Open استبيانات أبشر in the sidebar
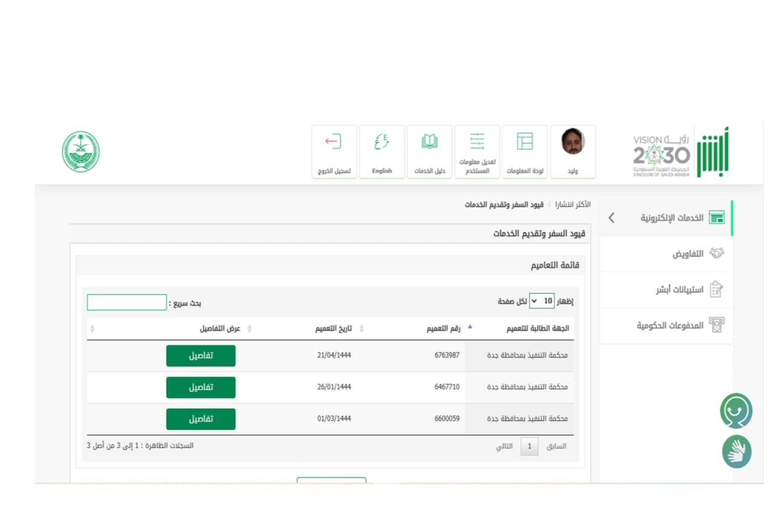The width and height of the screenshot is (780, 532). click(x=680, y=290)
